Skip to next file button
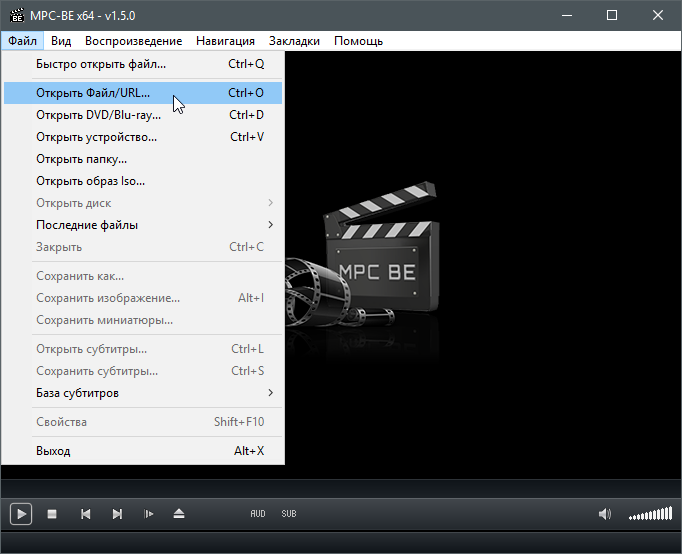This screenshot has height=554, width=682. (117, 514)
